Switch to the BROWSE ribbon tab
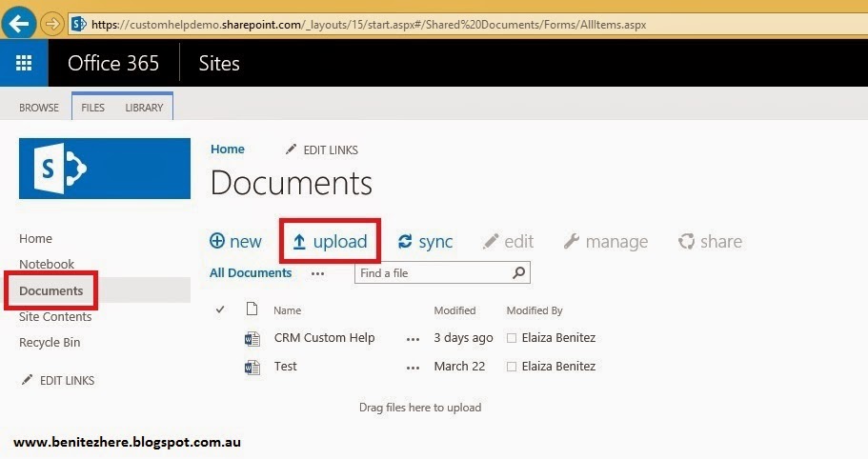 [39, 108]
